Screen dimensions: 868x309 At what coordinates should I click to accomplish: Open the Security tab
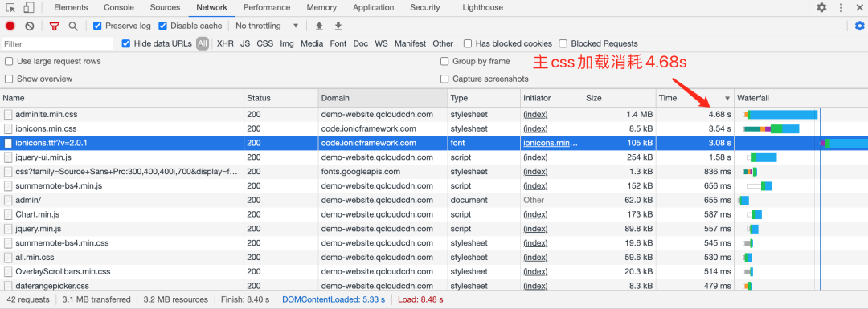coord(425,8)
